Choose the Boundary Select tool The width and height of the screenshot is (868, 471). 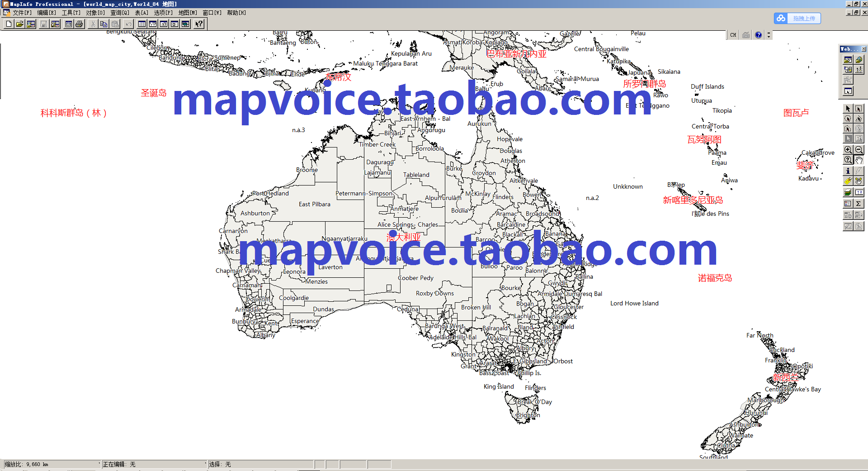point(848,128)
